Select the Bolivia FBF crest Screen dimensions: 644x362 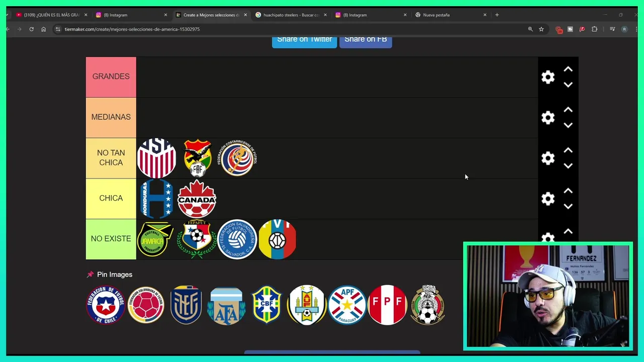tap(197, 158)
